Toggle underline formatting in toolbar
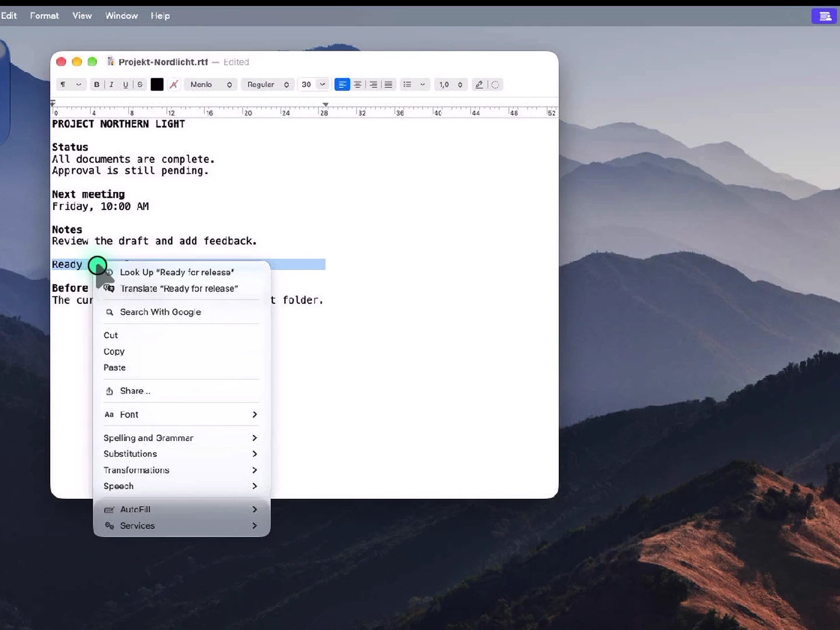This screenshot has width=840, height=630. pos(125,85)
